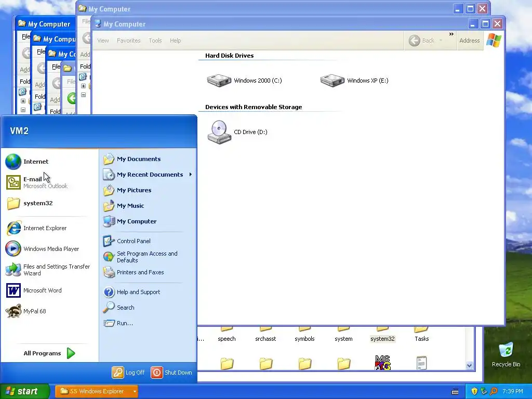
Task: Open Help and Support
Action: click(131, 292)
